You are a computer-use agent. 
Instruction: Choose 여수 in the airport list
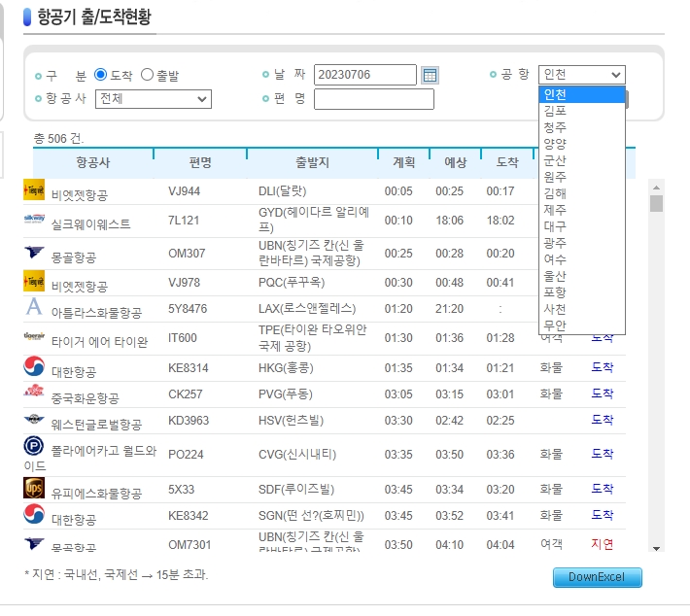[582, 259]
